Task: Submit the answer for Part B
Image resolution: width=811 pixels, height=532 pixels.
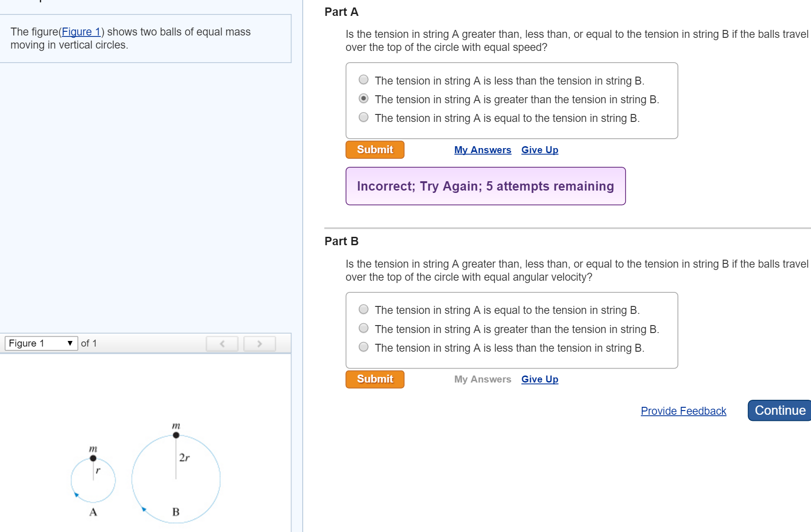Action: (375, 379)
